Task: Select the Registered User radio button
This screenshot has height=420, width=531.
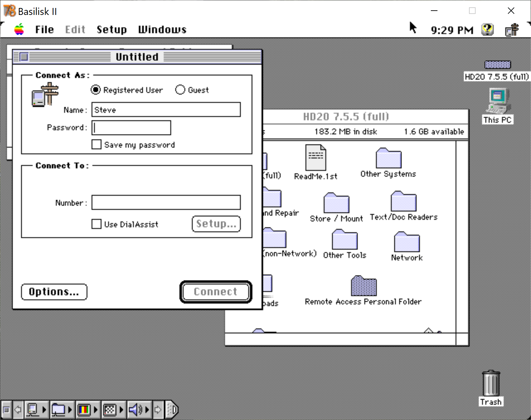Action: [96, 90]
